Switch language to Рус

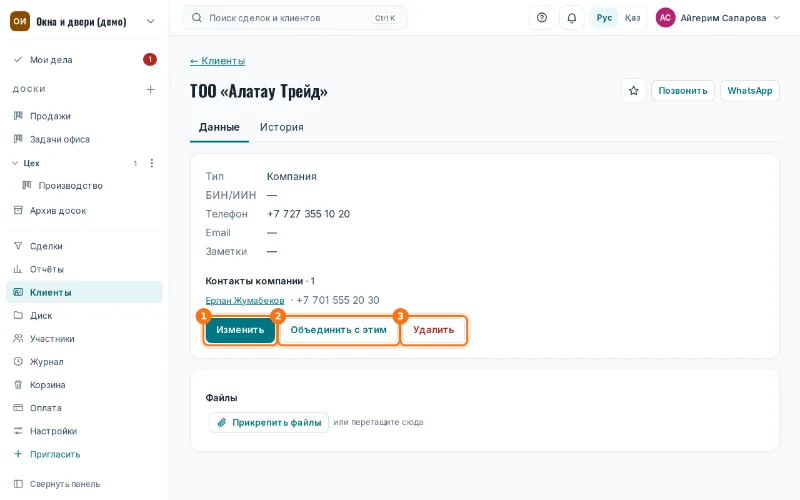click(604, 18)
